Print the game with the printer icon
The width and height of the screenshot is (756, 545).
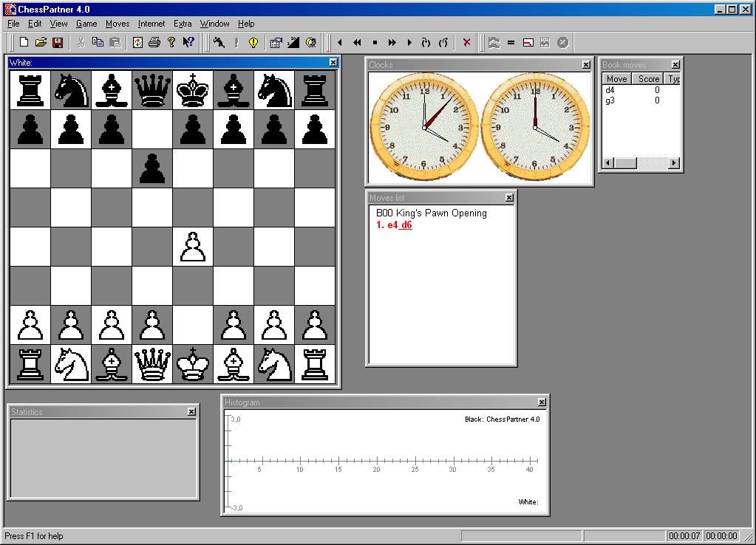click(154, 42)
